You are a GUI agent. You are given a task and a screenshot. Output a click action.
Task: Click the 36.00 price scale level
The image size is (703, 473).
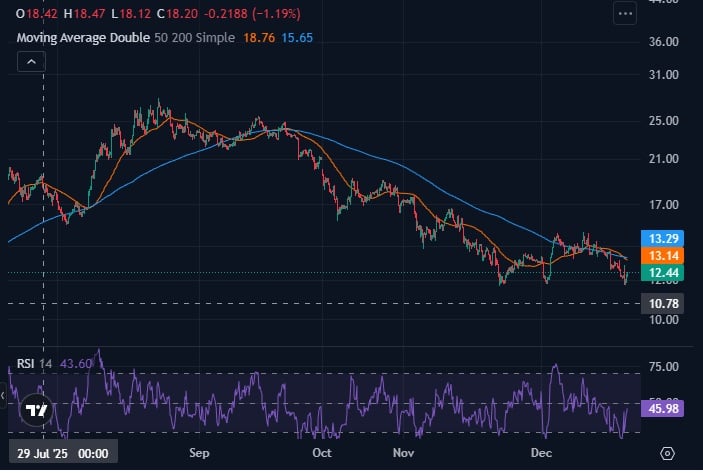click(665, 42)
